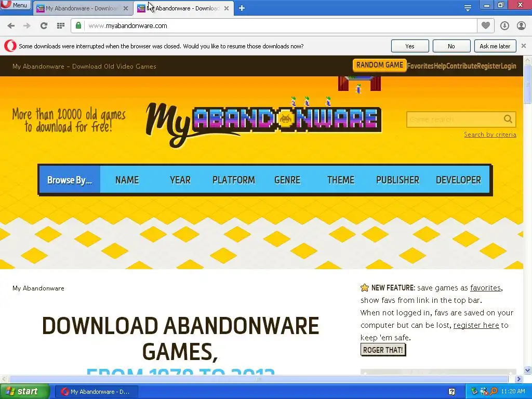Open the Favorites link in top bar
This screenshot has height=399, width=532.
pyautogui.click(x=420, y=66)
